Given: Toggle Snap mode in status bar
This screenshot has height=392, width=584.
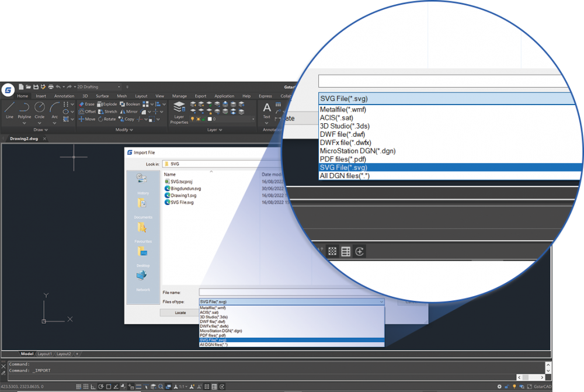Looking at the screenshot, I should pyautogui.click(x=79, y=387).
